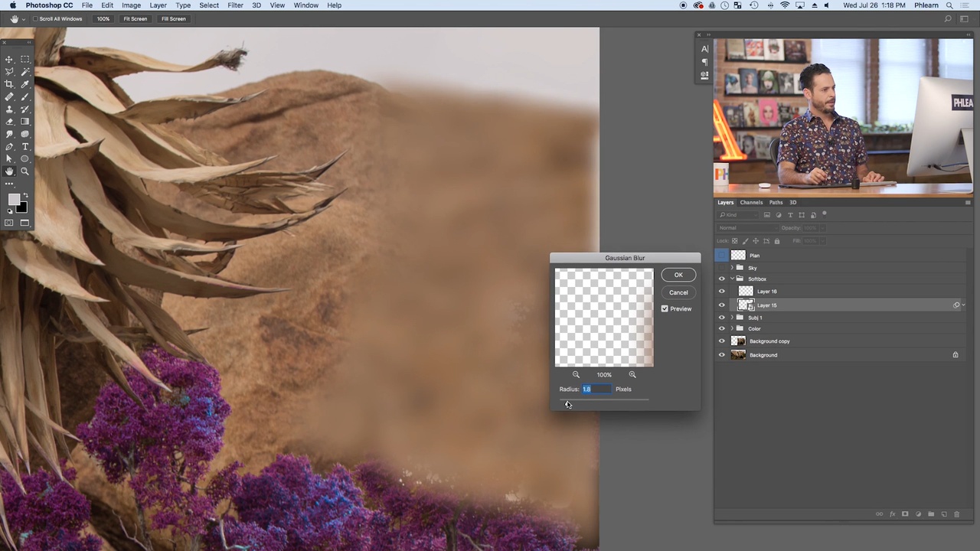Expand the Color group

(x=732, y=329)
